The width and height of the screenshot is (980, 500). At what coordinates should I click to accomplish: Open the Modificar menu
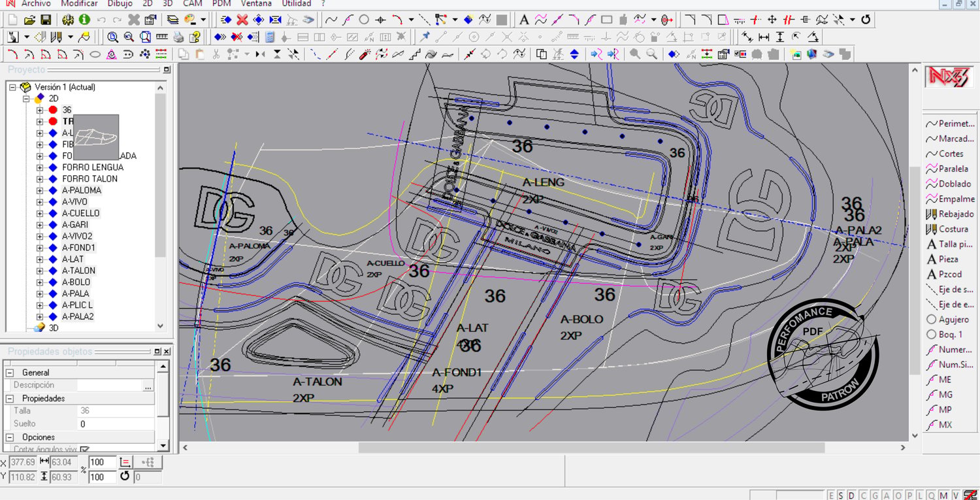[x=79, y=3]
